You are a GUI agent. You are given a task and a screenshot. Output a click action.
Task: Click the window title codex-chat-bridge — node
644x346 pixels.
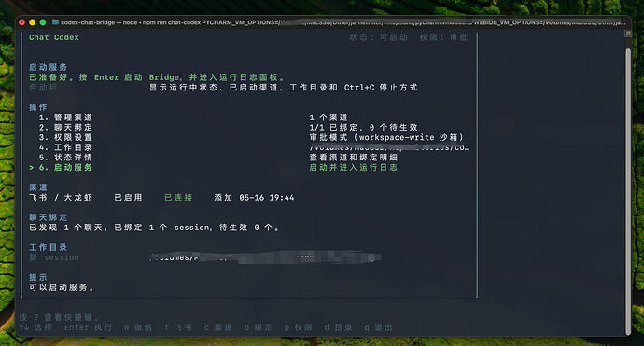click(x=99, y=22)
